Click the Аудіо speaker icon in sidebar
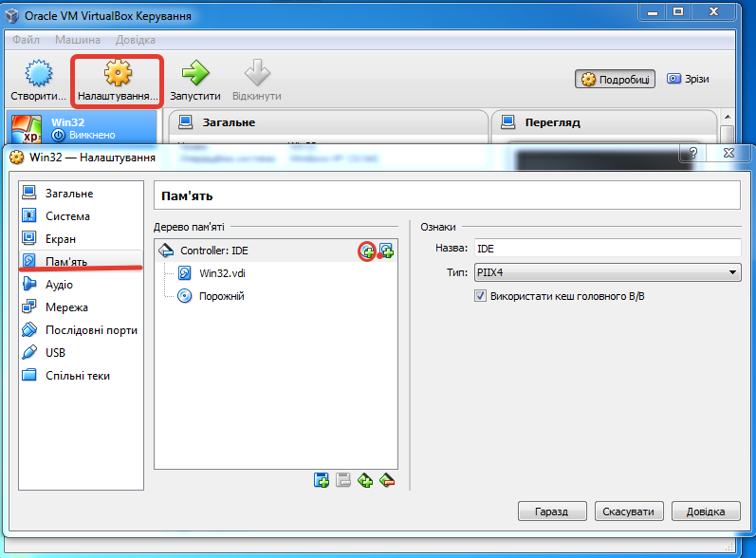 coord(29,284)
